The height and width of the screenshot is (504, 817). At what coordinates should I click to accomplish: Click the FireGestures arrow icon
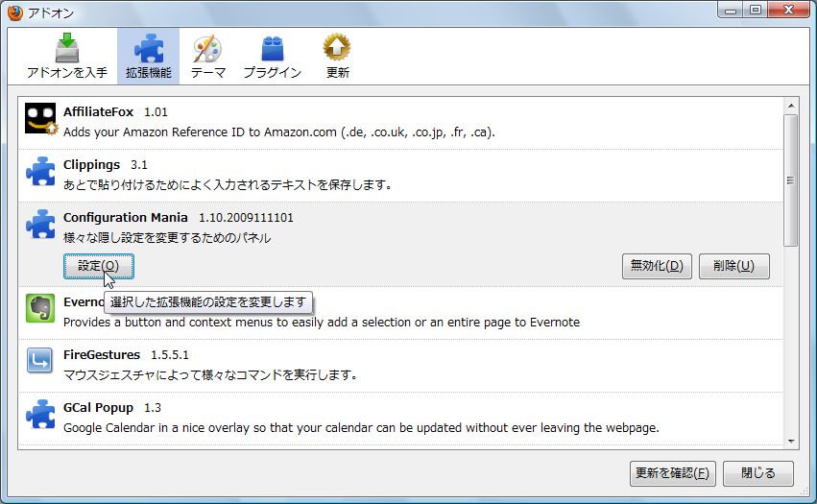(x=40, y=361)
